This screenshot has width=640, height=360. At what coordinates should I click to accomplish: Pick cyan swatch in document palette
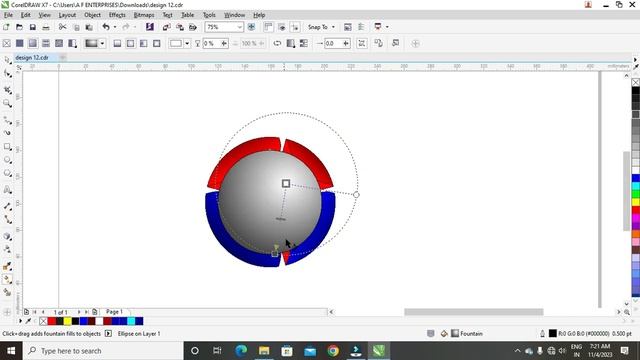coord(131,321)
